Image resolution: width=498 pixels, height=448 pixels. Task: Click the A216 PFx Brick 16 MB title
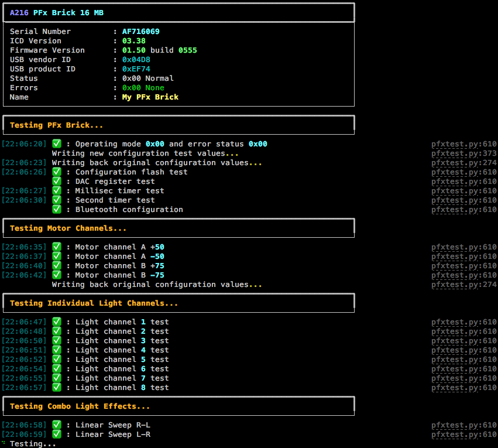tap(57, 13)
